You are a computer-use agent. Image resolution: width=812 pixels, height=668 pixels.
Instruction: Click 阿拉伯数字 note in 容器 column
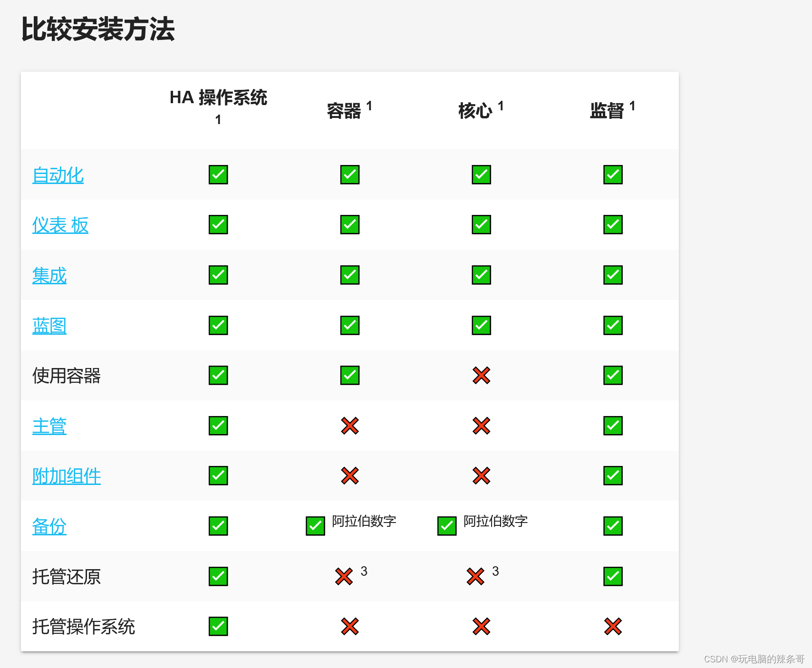click(x=364, y=521)
